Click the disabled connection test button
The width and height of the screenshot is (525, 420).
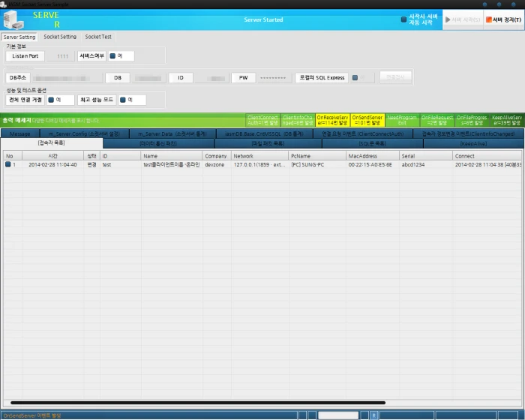[x=395, y=77]
